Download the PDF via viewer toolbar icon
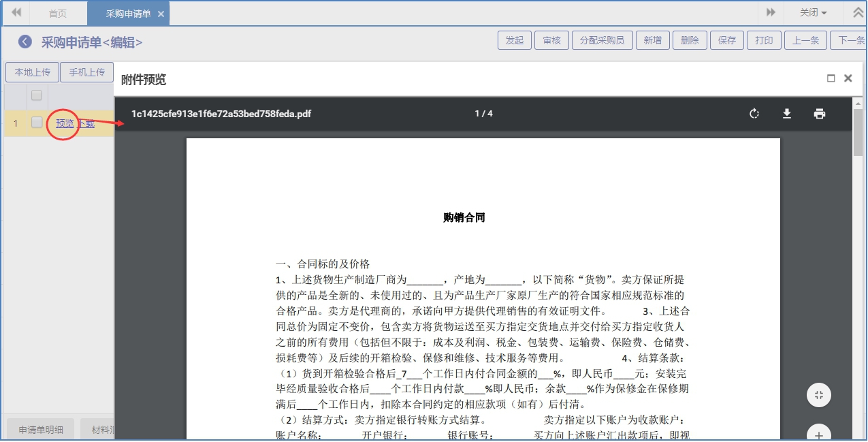 (x=787, y=114)
